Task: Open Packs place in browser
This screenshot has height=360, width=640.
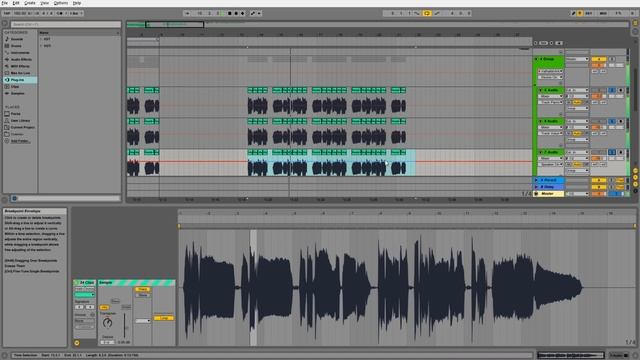Action: click(16, 113)
